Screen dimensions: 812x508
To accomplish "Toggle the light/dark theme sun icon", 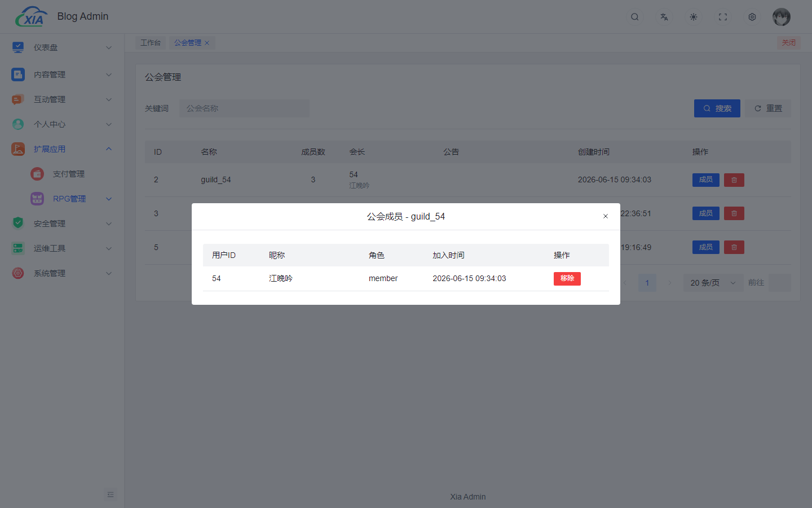I will (x=694, y=17).
